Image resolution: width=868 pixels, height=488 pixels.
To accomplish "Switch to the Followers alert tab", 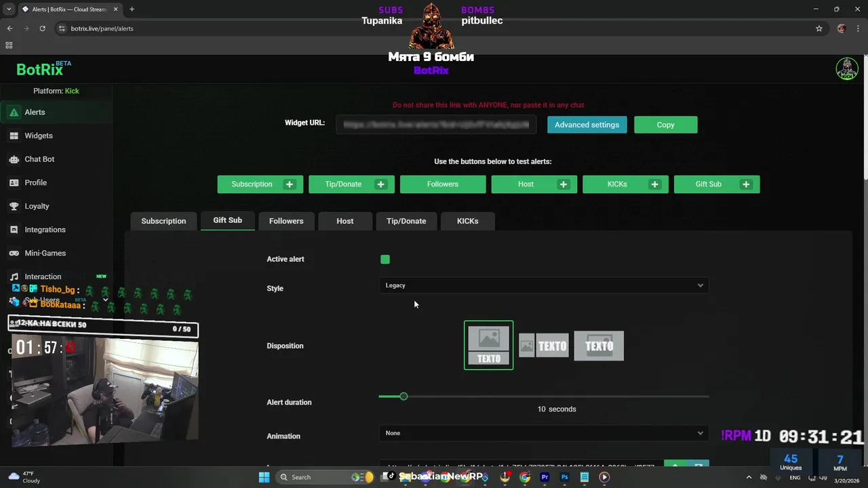I will (x=286, y=221).
